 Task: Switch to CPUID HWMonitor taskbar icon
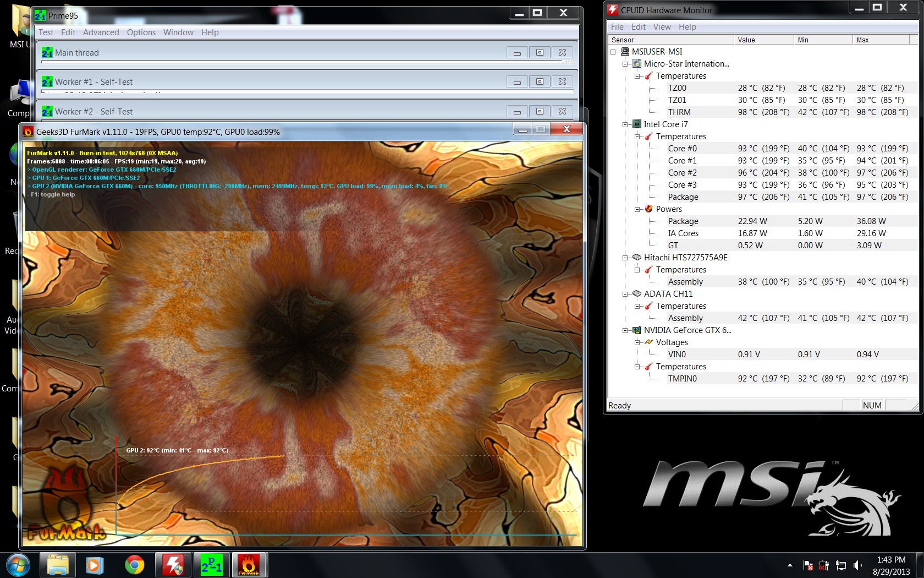[173, 565]
